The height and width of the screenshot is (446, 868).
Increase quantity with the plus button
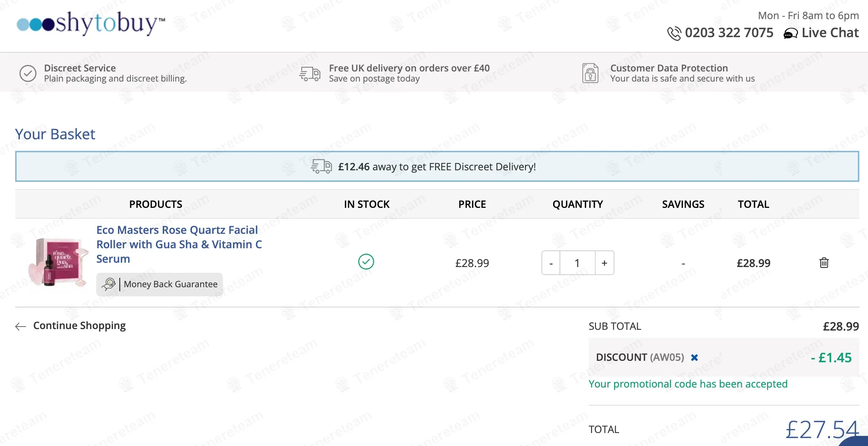click(604, 263)
